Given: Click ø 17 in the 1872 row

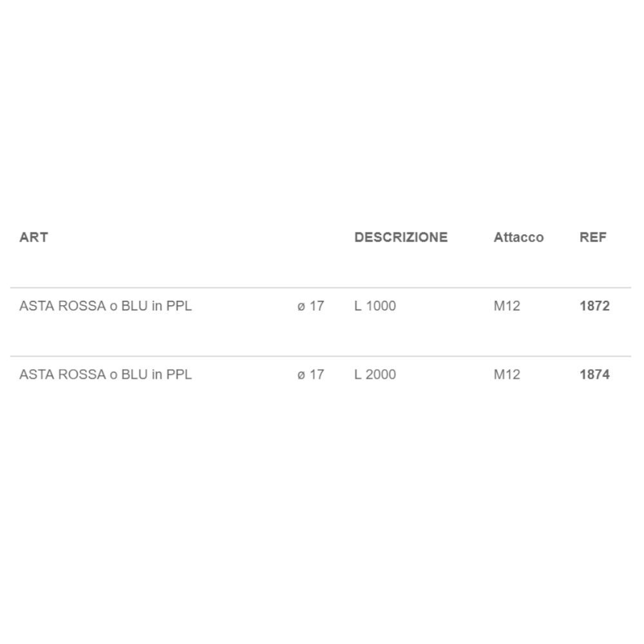Looking at the screenshot, I should (310, 306).
